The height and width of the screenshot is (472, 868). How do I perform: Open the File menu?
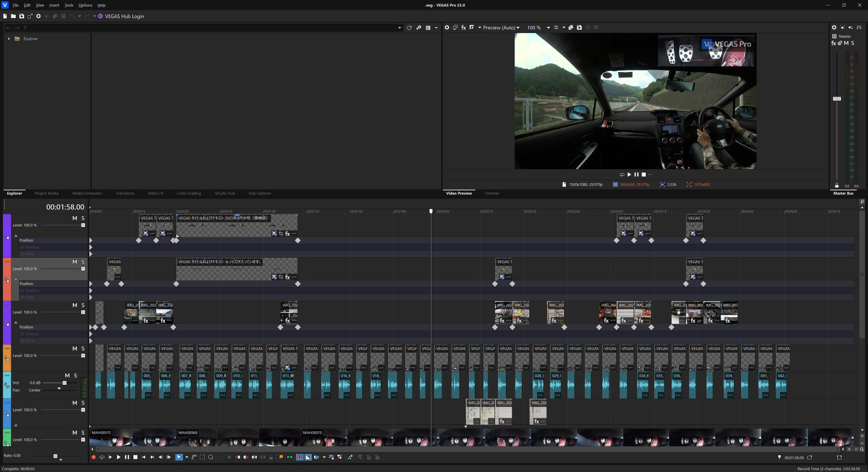tap(15, 5)
